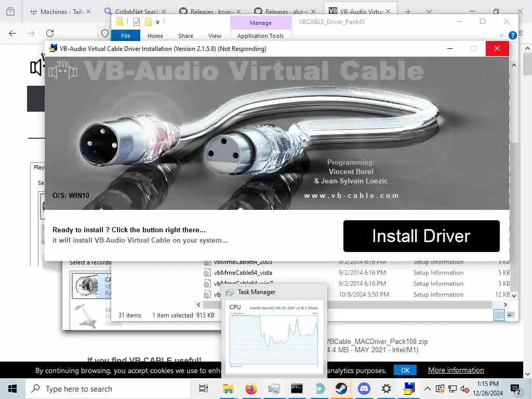Open a new browser tab
The image size is (532, 399).
[408, 11]
